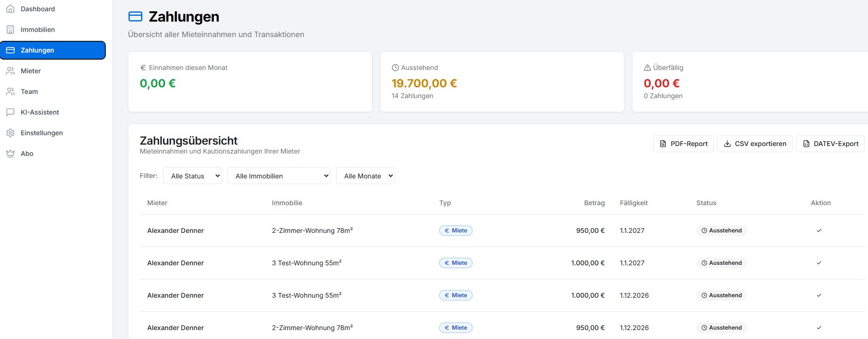The width and height of the screenshot is (868, 339).
Task: Click the clock icon in Ausstehend card
Action: coord(395,68)
